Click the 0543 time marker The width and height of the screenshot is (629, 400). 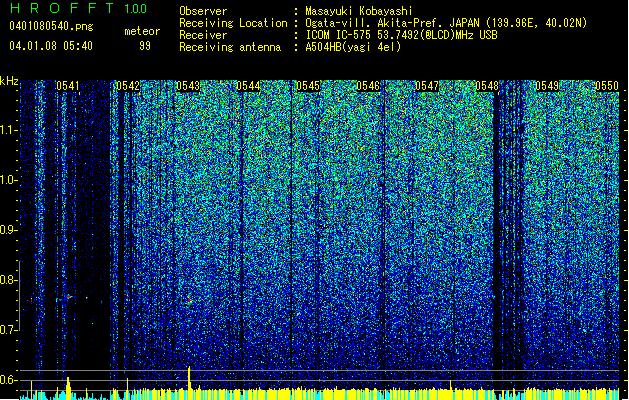point(188,86)
